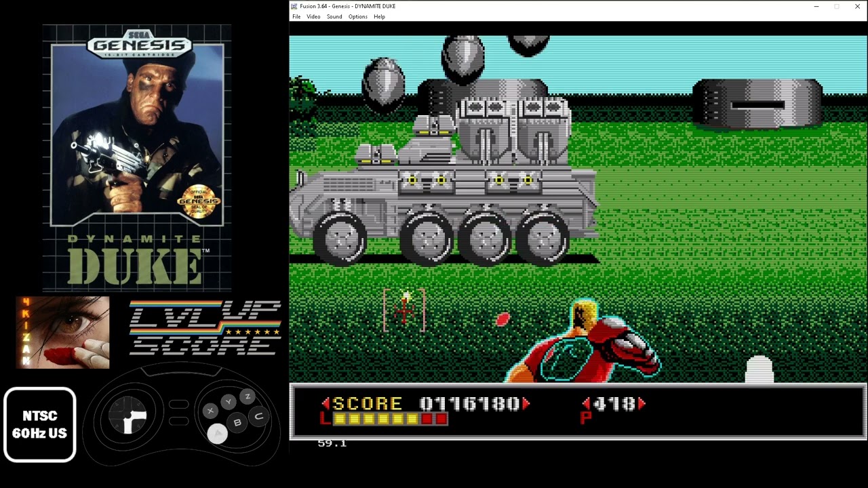Image resolution: width=868 pixels, height=488 pixels.
Task: Click the grey falling bomb at top left
Action: click(384, 83)
